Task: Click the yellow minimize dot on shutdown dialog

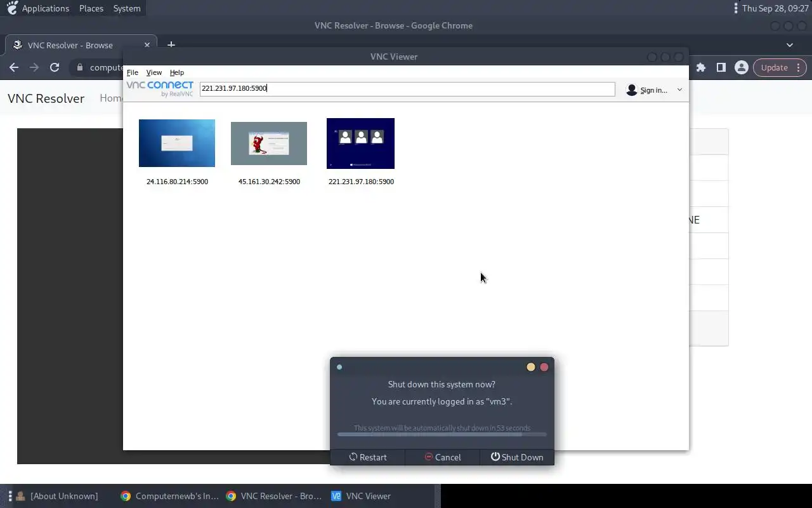Action: coord(531,367)
